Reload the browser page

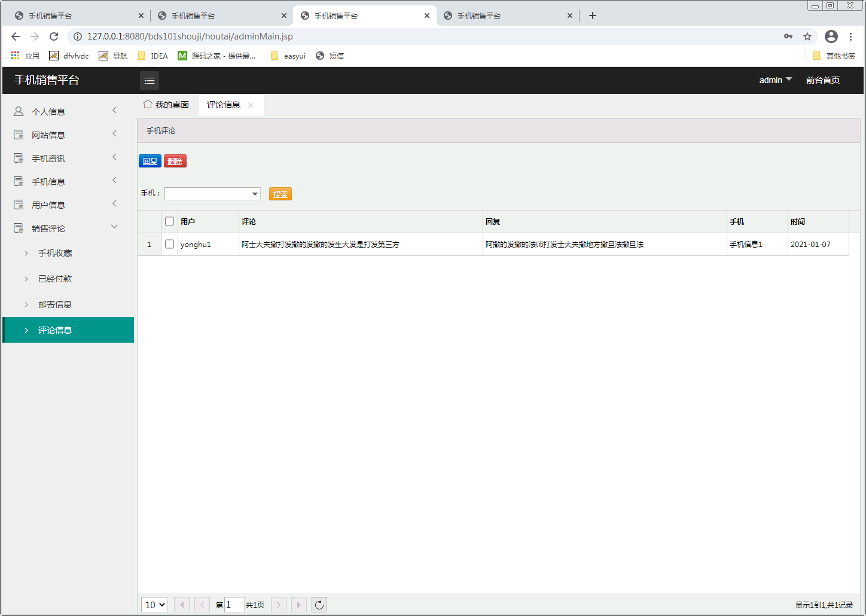[54, 36]
